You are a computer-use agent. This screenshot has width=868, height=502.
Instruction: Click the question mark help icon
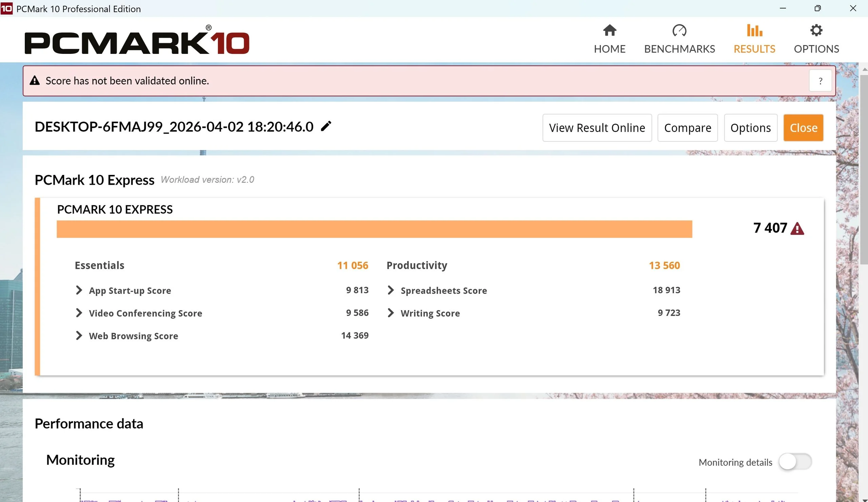(820, 81)
